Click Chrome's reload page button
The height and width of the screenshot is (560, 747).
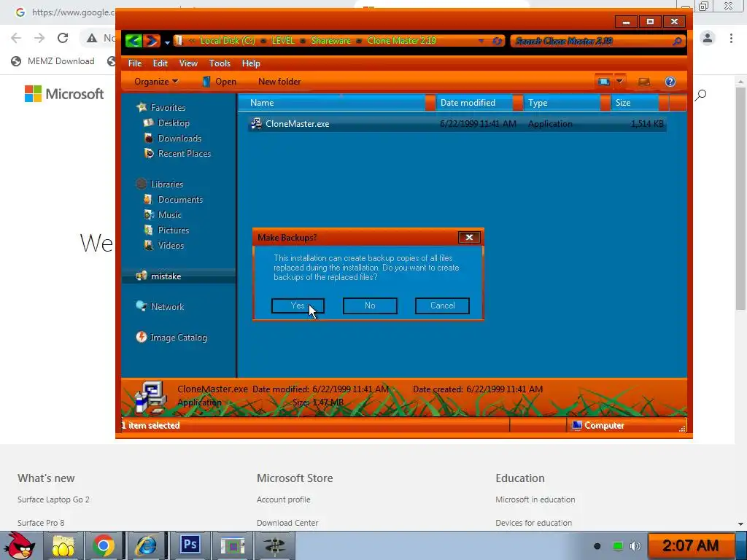(x=63, y=38)
